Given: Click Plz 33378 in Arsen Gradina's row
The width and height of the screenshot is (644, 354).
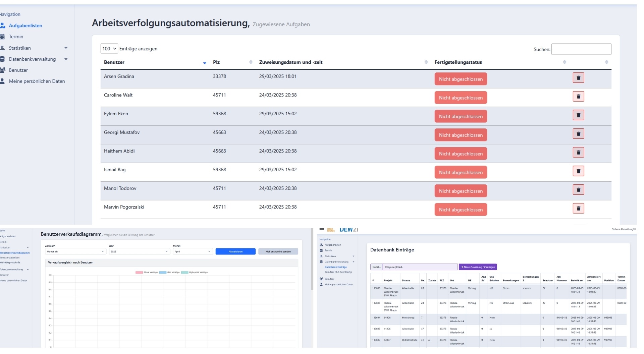Looking at the screenshot, I should pyautogui.click(x=219, y=76).
